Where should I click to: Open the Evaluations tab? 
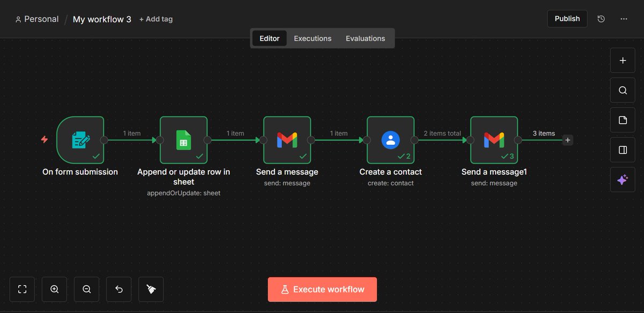click(x=365, y=39)
